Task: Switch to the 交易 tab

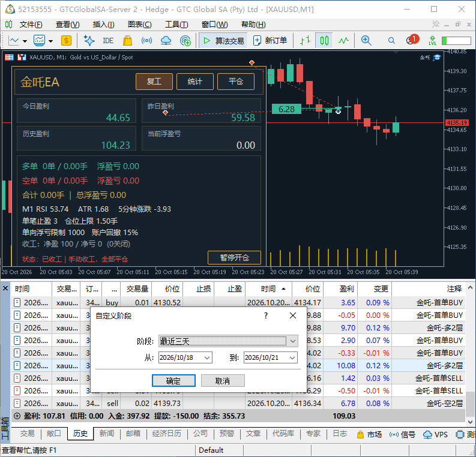Action: click(x=27, y=434)
